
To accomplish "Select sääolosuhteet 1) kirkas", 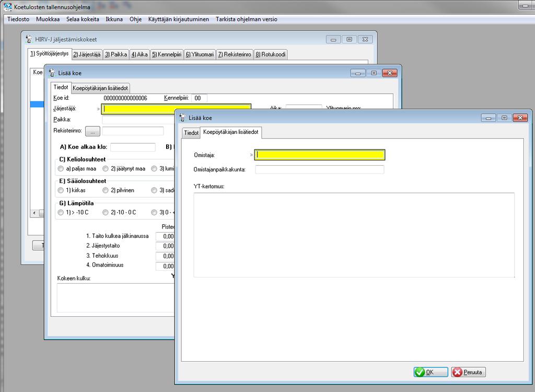I will 61,190.
